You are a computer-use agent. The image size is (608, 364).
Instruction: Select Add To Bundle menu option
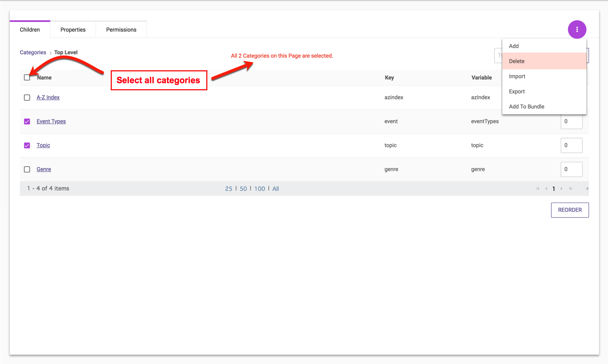[526, 107]
